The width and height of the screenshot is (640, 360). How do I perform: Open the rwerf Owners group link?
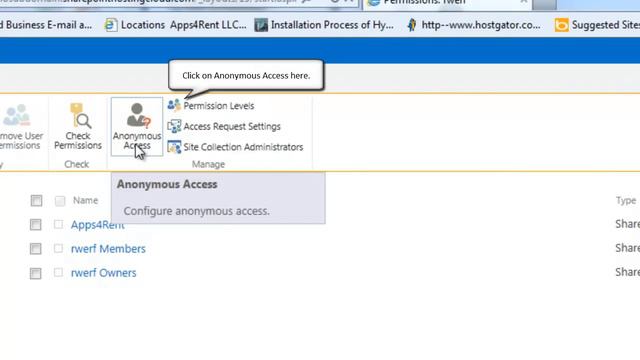(104, 273)
